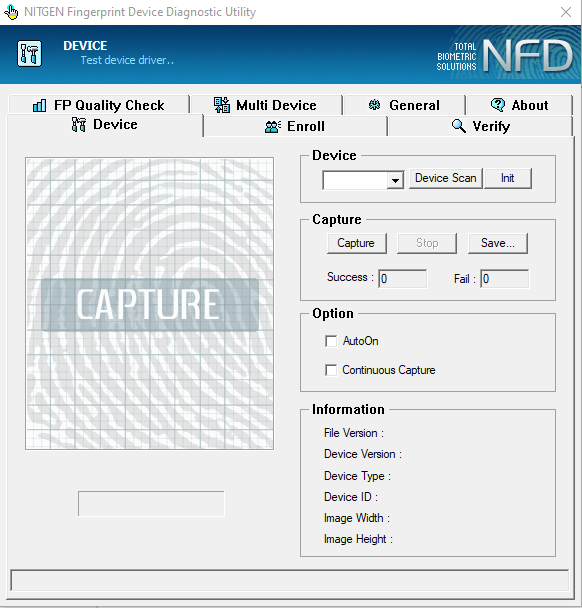This screenshot has height=608, width=582.
Task: Click the 'Device ID :' label
Action: click(351, 497)
